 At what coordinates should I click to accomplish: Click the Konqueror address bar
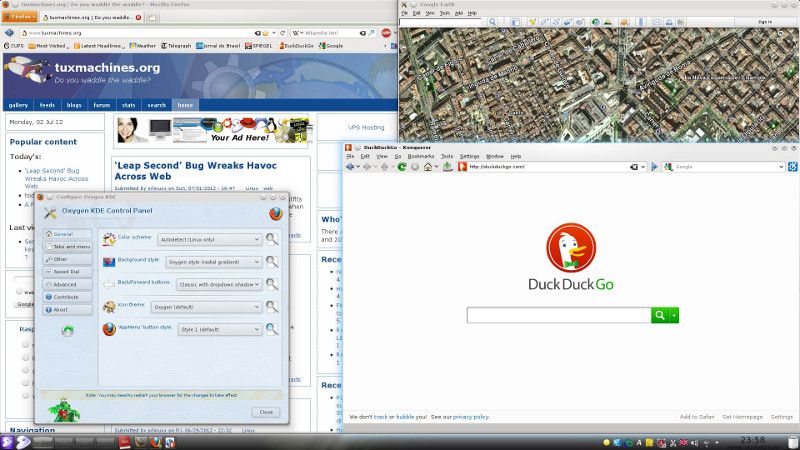point(553,167)
